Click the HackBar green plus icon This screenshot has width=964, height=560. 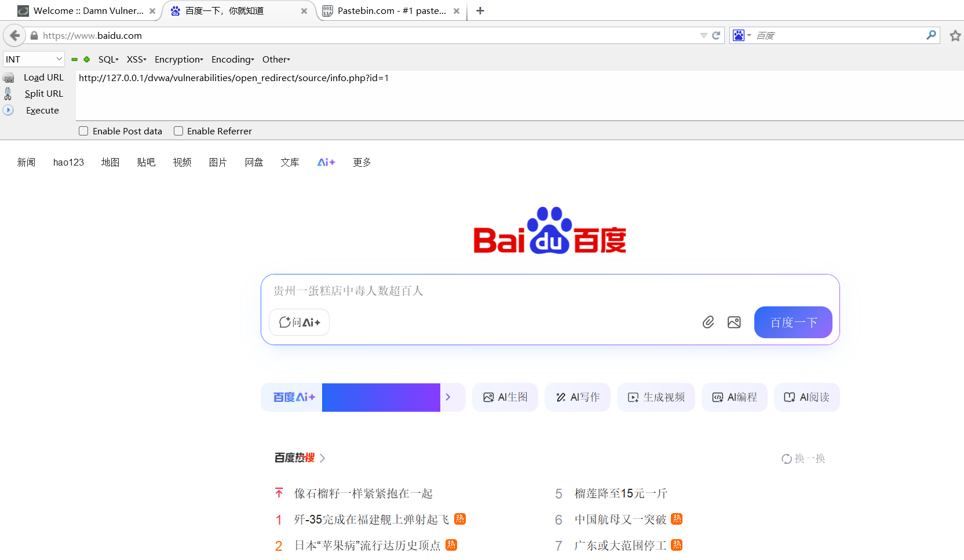coord(87,59)
